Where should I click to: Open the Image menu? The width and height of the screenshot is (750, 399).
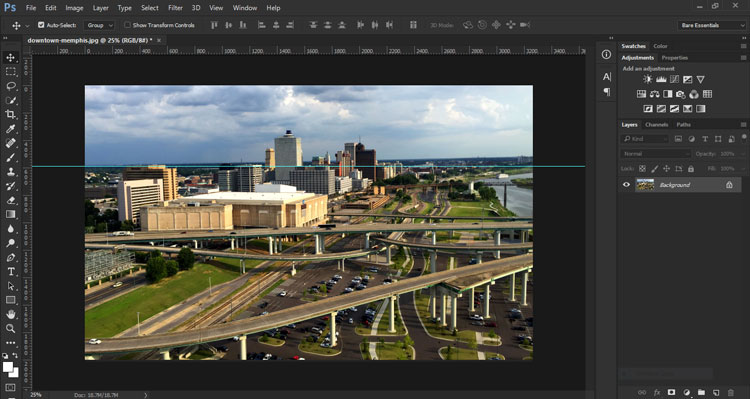[x=74, y=8]
